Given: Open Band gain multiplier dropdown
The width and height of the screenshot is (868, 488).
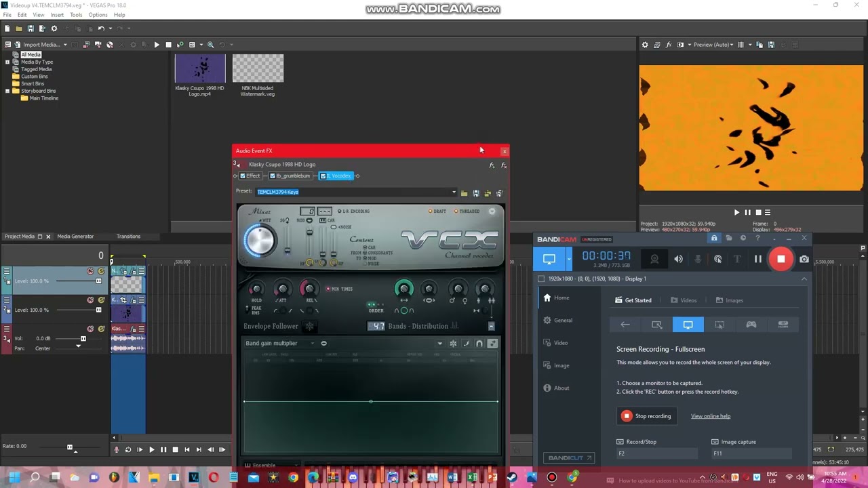Looking at the screenshot, I should (313, 344).
